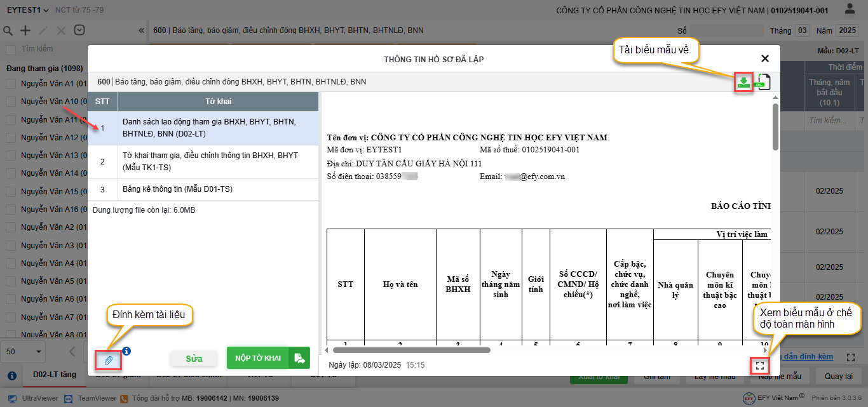The image size is (868, 407).
Task: Select the D02-LT tăng tab
Action: click(55, 375)
